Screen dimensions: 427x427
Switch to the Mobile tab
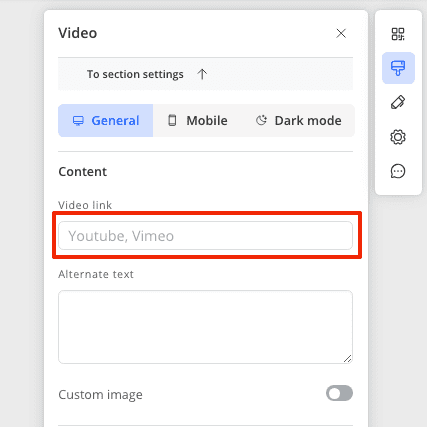click(x=197, y=121)
